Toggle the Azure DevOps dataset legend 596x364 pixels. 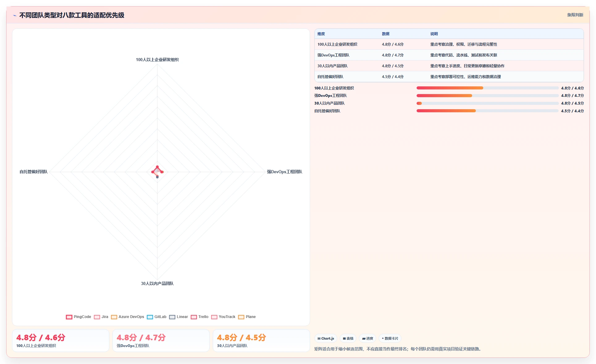click(x=127, y=317)
